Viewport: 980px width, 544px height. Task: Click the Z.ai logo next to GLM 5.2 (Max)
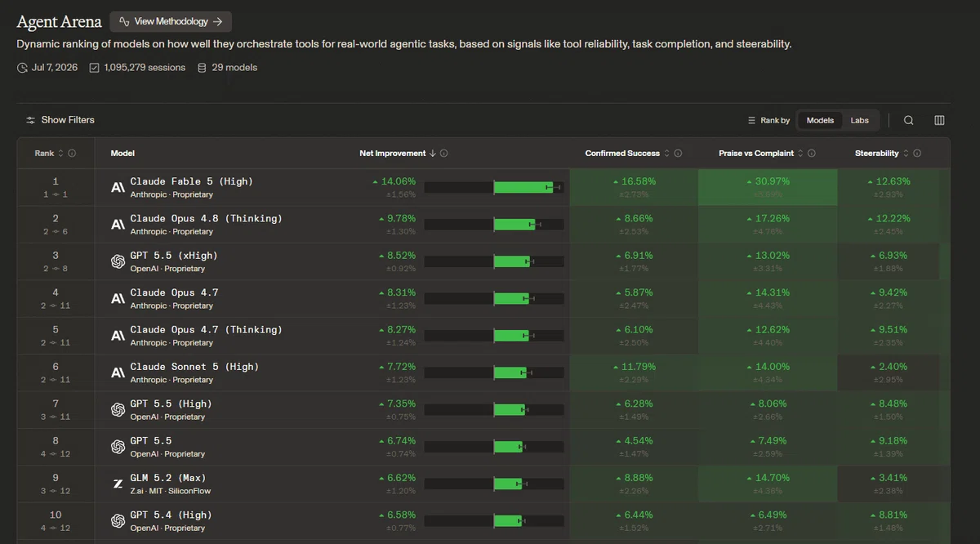(x=118, y=484)
